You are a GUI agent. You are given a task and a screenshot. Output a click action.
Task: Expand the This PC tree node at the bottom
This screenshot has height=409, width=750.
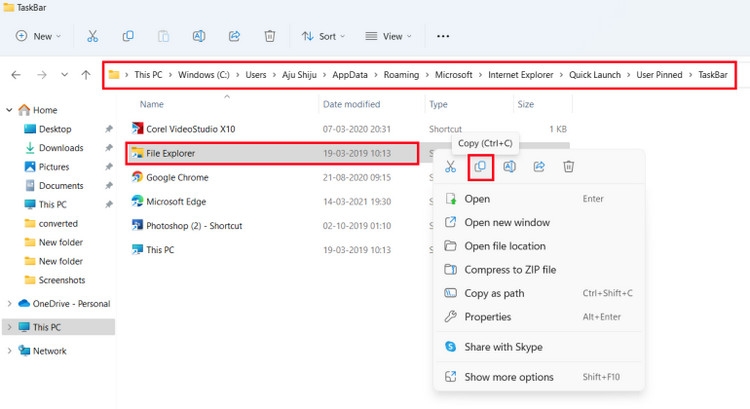(x=9, y=327)
